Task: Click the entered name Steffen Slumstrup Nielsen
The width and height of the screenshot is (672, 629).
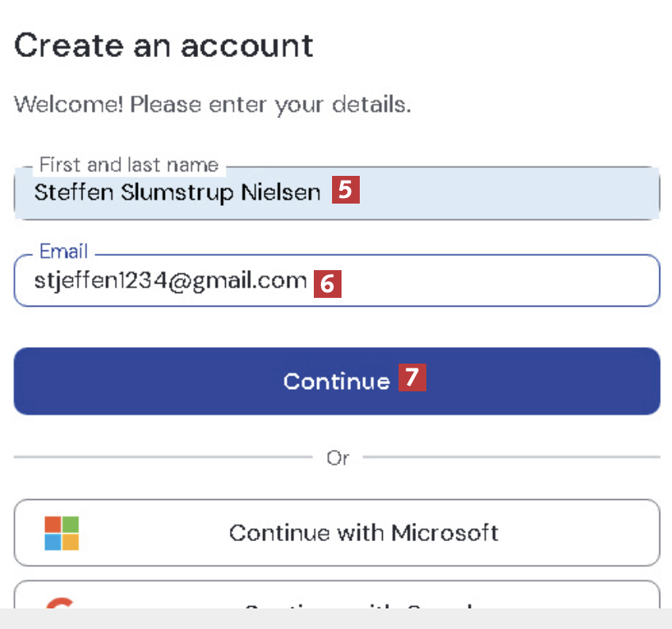Action: pyautogui.click(x=177, y=193)
